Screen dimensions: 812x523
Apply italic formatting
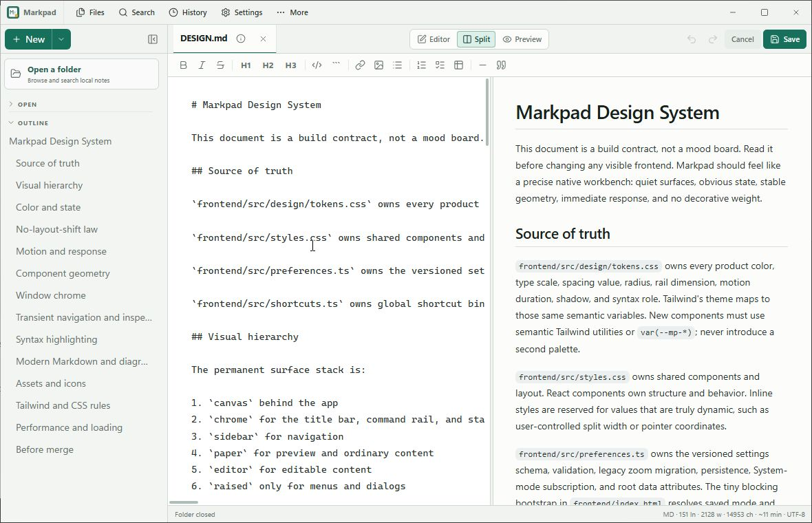click(202, 65)
